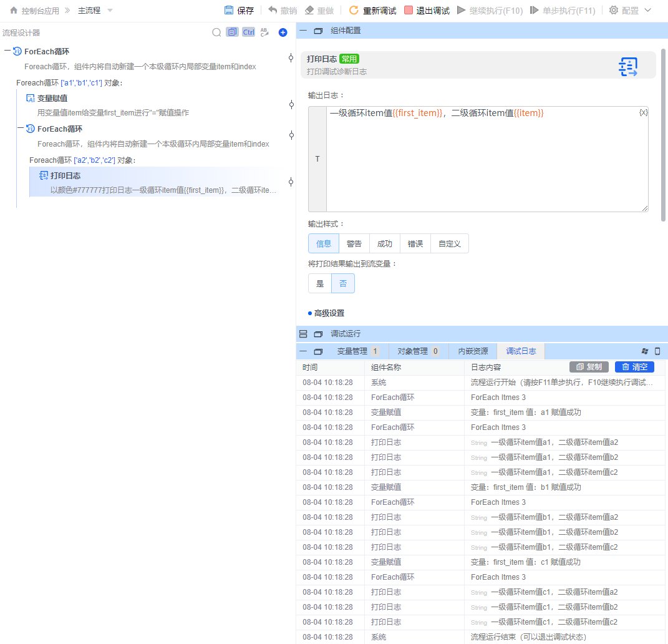Viewport: 668px width, 644px height.
Task: Click the ['a1','b1','c1'] loop object value
Action: 81,83
